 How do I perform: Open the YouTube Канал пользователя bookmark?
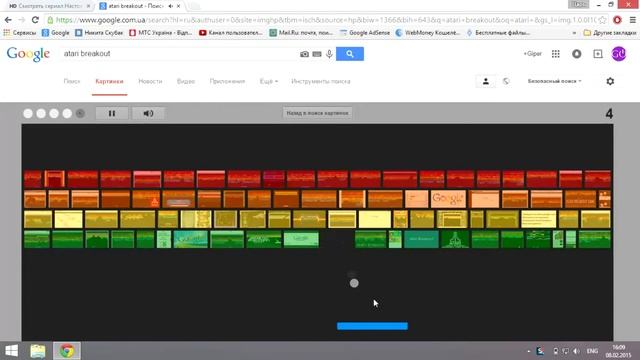pyautogui.click(x=231, y=33)
